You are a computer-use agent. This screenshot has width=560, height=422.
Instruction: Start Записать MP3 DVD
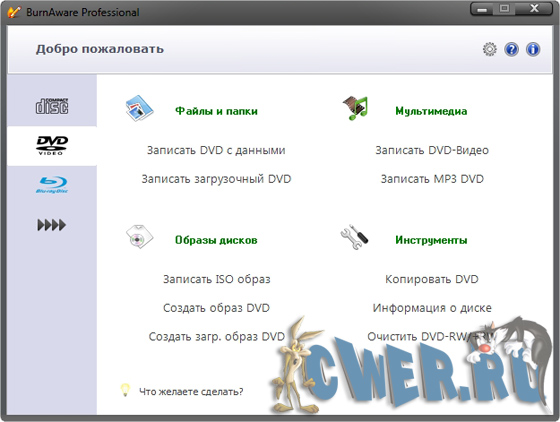point(432,179)
